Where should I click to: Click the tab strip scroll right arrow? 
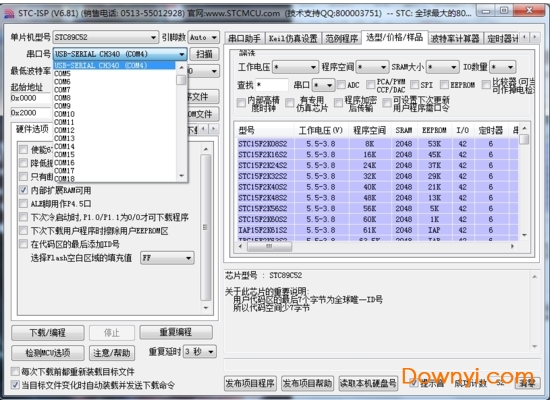click(535, 37)
